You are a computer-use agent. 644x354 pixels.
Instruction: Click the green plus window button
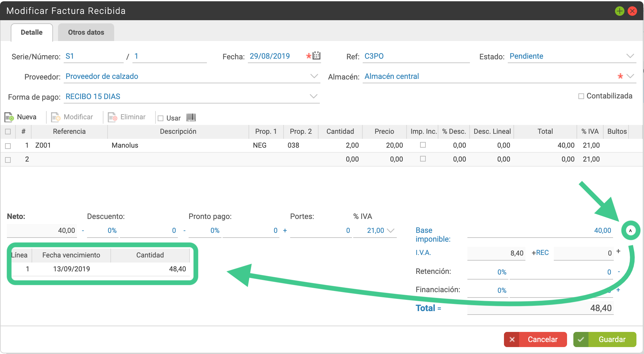[x=619, y=11]
